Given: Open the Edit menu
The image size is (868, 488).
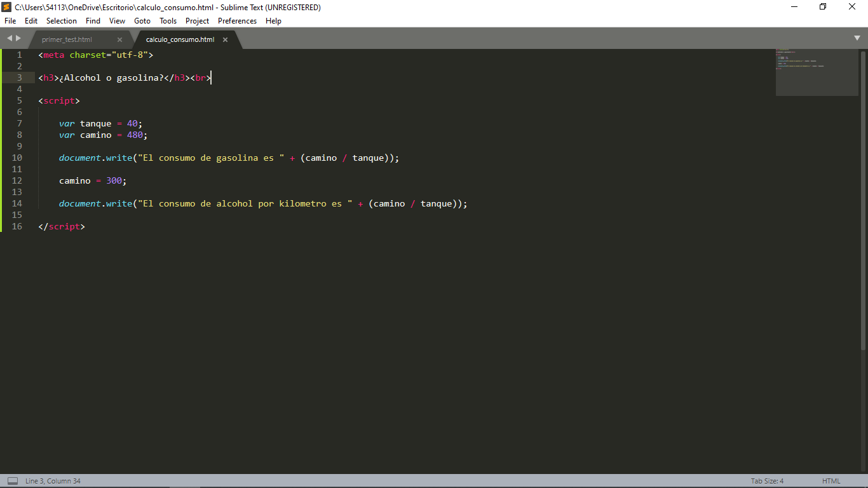Looking at the screenshot, I should point(31,21).
